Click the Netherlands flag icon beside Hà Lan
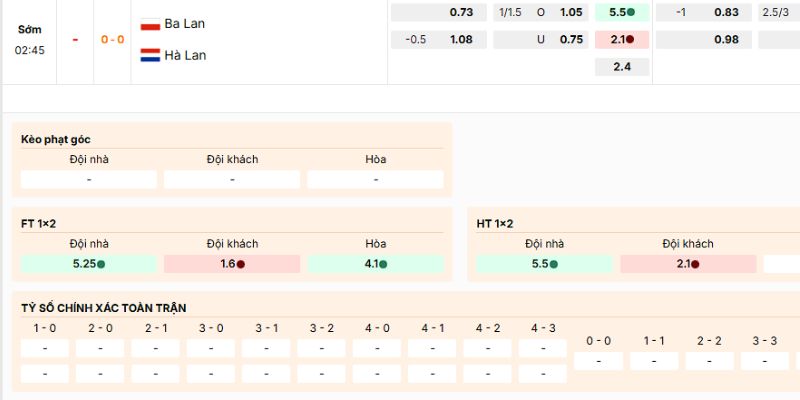Image resolution: width=800 pixels, height=400 pixels. pyautogui.click(x=150, y=56)
